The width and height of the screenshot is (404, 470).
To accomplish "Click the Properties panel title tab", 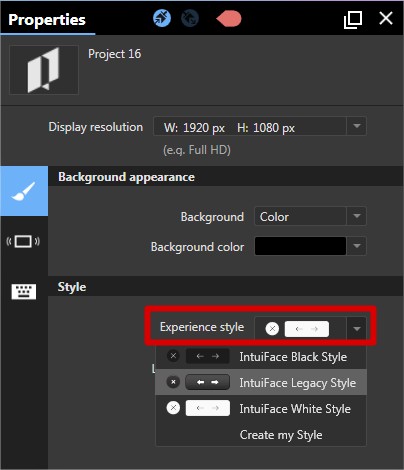I will point(47,19).
